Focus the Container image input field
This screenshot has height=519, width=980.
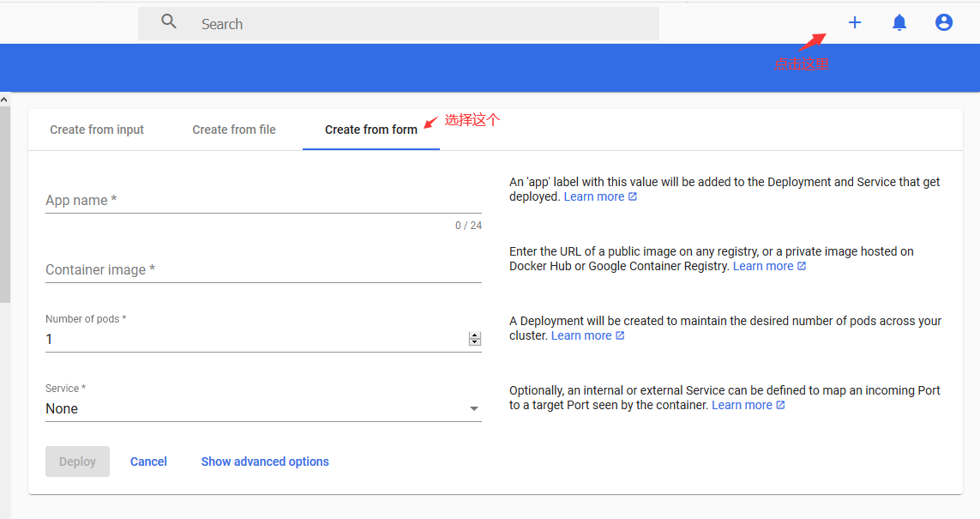[x=262, y=270]
